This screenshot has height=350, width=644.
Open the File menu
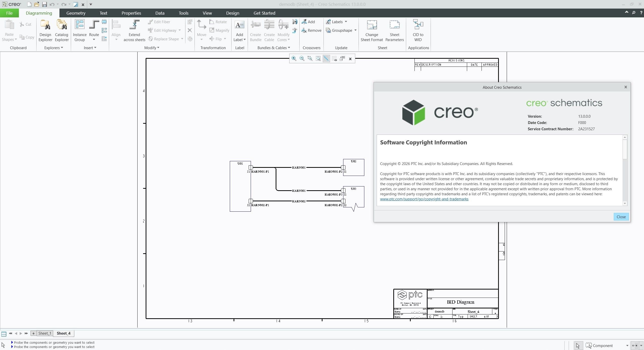coord(9,13)
